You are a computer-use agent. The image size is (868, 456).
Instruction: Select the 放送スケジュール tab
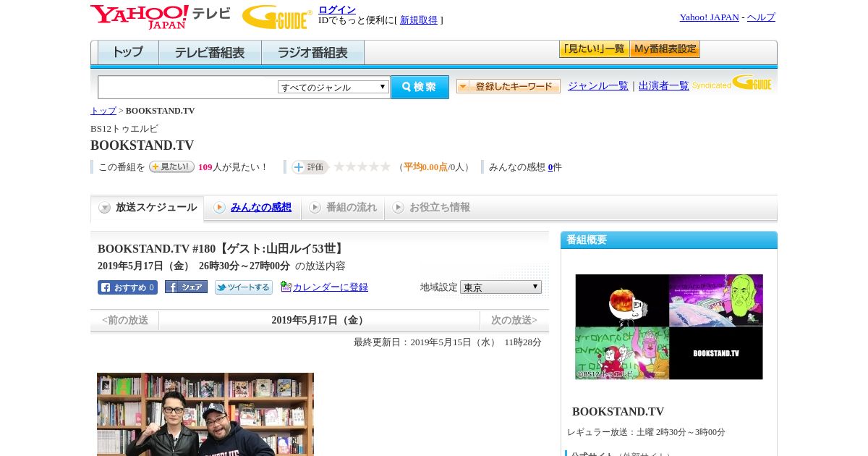coord(148,208)
